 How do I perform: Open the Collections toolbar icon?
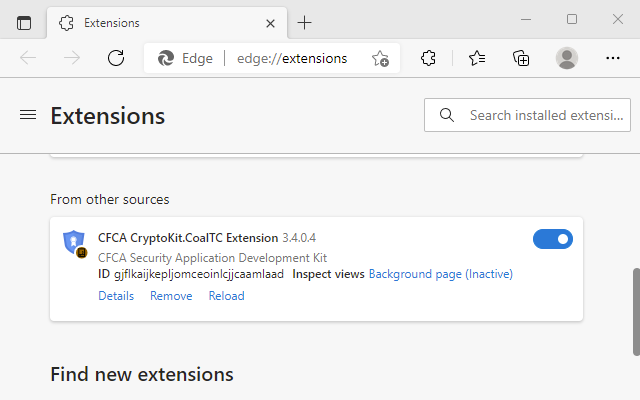pos(521,58)
